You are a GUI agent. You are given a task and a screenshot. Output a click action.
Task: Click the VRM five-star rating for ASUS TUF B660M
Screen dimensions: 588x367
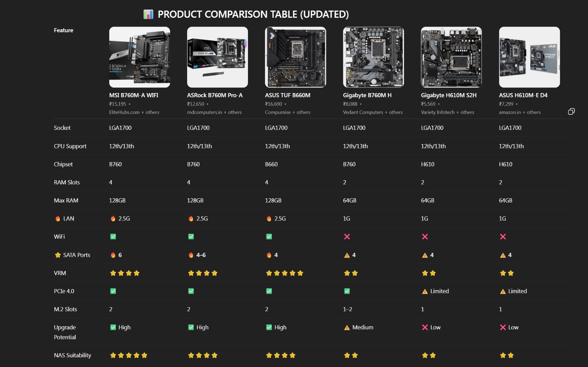click(x=284, y=273)
